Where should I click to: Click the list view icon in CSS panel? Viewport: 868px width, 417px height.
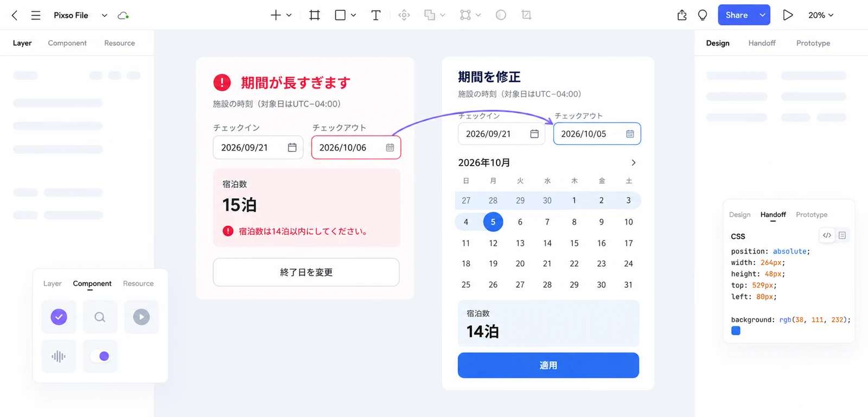(x=842, y=235)
